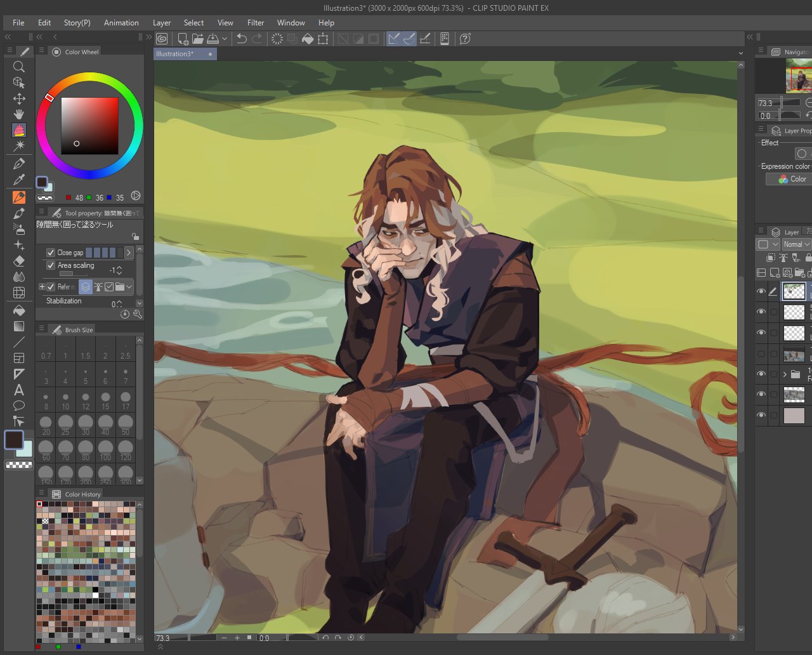This screenshot has height=655, width=812.
Task: Select the Zoom magnifier tool
Action: click(19, 67)
